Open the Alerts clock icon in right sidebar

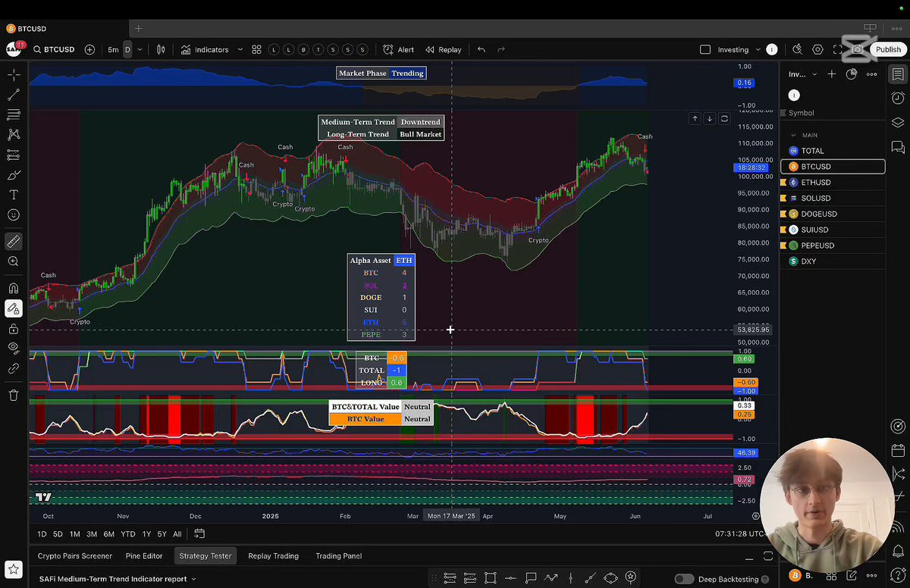[898, 99]
